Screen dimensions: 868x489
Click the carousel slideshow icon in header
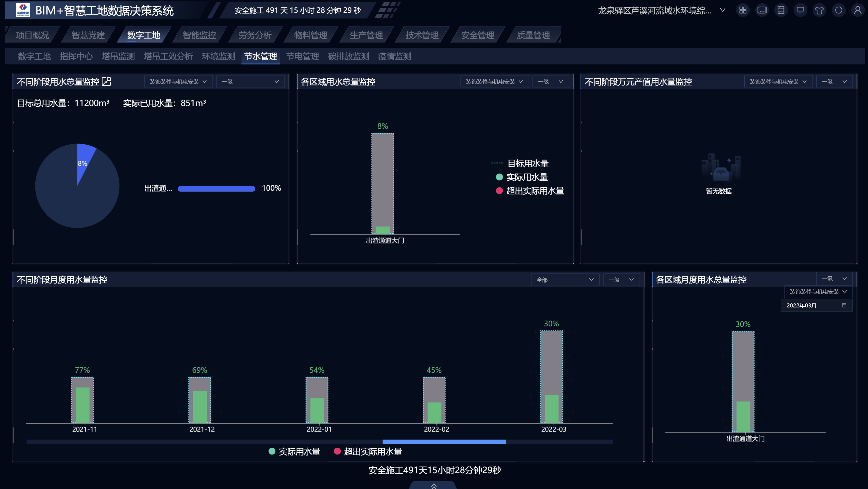[762, 10]
